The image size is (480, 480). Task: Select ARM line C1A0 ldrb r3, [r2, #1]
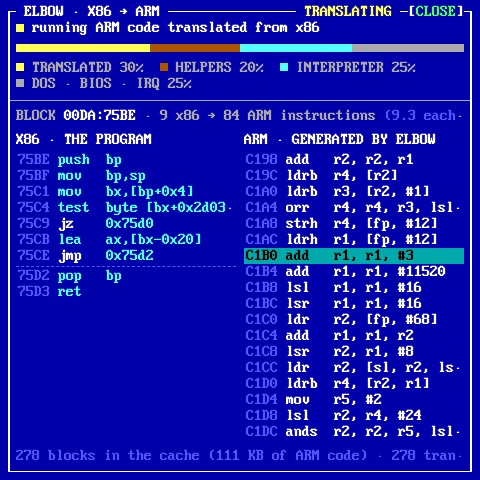(x=354, y=191)
